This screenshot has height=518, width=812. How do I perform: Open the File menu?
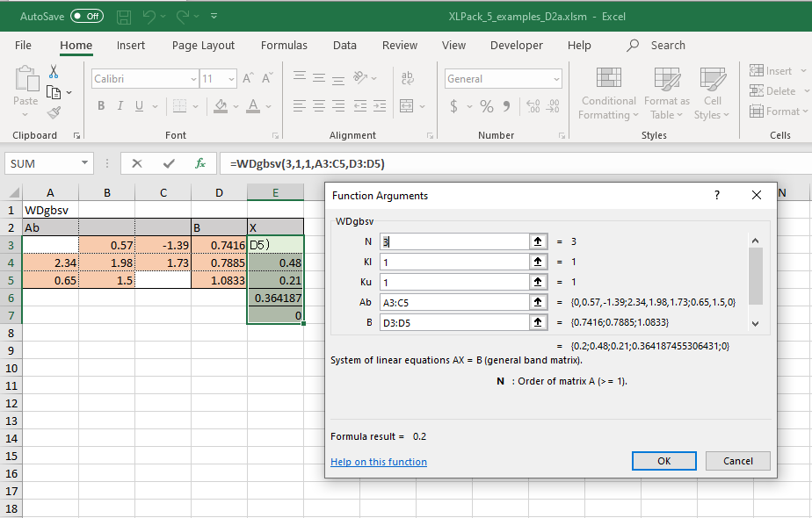click(23, 45)
